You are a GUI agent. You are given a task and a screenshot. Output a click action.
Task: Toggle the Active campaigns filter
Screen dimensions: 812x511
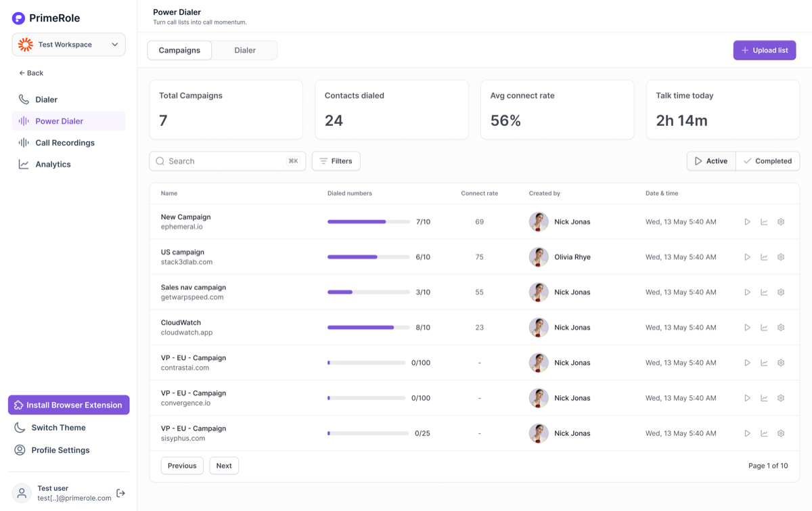tap(711, 161)
